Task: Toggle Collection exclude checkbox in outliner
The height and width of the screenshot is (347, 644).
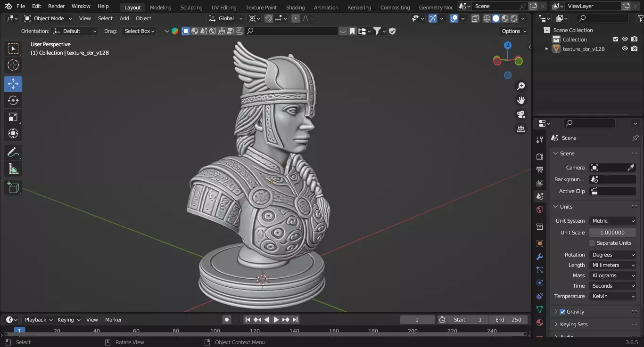Action: 615,39
